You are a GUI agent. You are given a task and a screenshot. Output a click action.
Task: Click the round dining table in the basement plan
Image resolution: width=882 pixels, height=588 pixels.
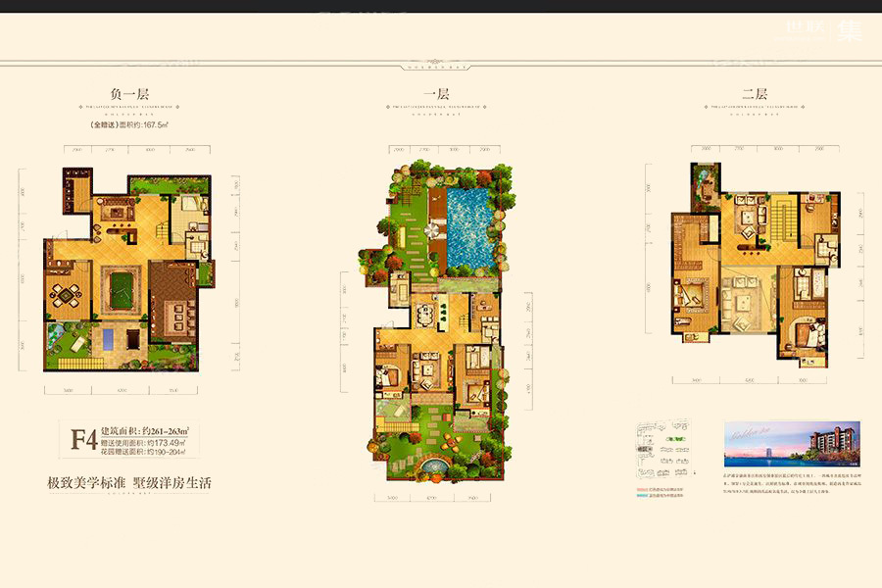67,294
